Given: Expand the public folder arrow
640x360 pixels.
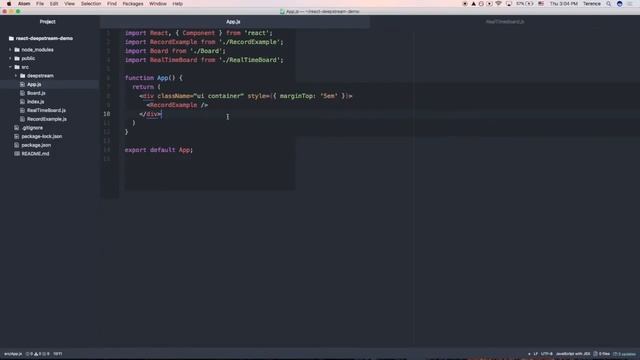Looking at the screenshot, I should coord(10,58).
